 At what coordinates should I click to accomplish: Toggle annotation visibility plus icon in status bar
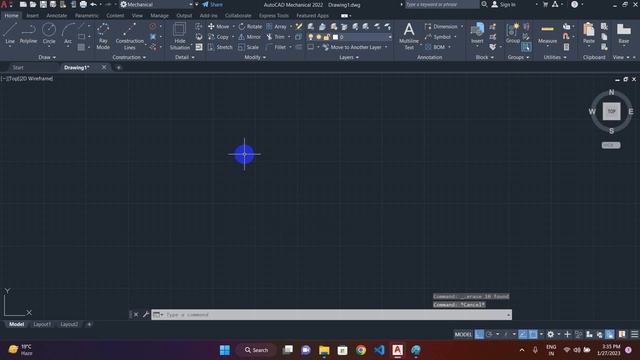pos(567,334)
